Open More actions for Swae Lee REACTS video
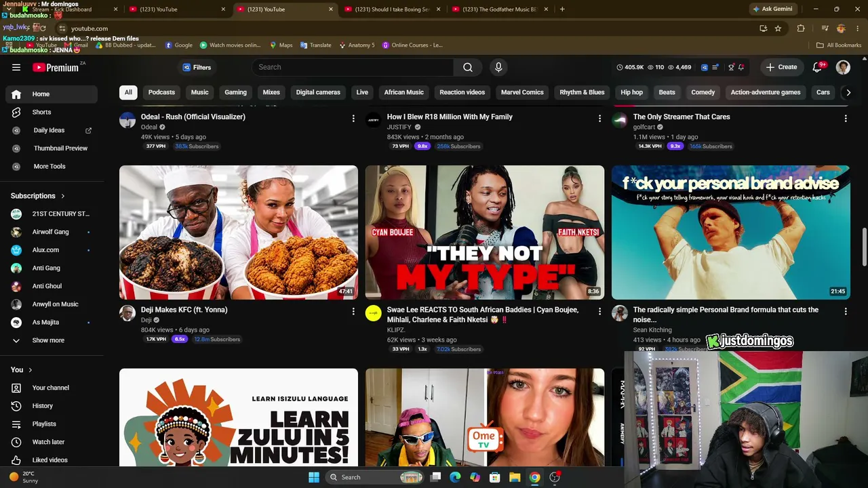The image size is (868, 488). (x=599, y=311)
